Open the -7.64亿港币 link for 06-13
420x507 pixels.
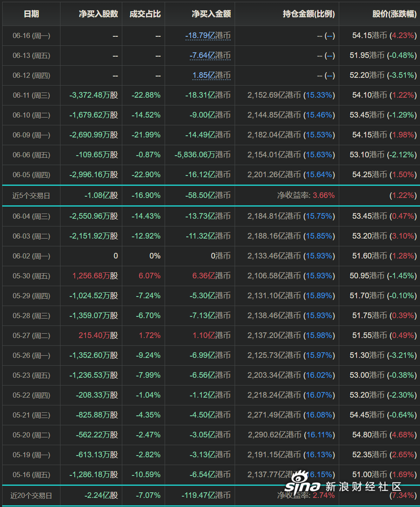[210, 56]
